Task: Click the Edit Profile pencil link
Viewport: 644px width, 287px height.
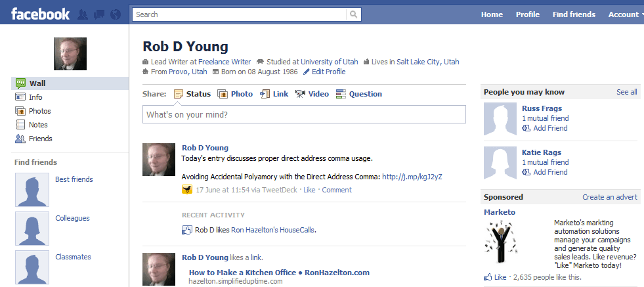Action: click(324, 72)
